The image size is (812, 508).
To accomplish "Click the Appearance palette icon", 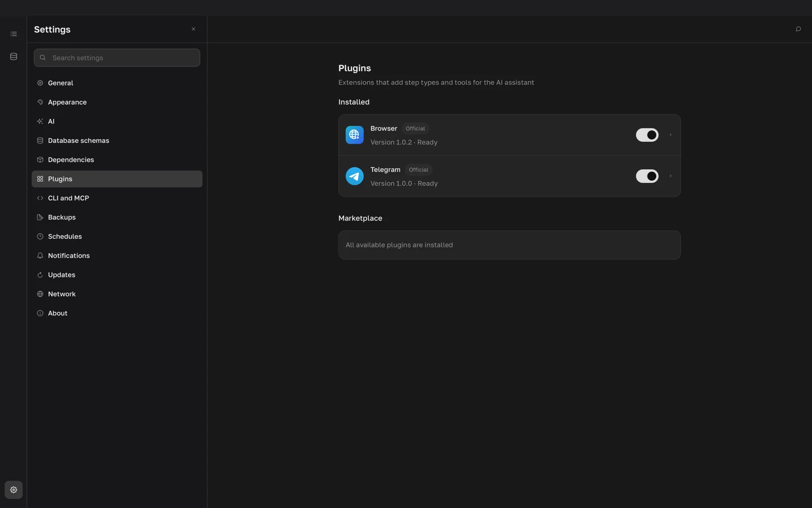I will tap(40, 102).
